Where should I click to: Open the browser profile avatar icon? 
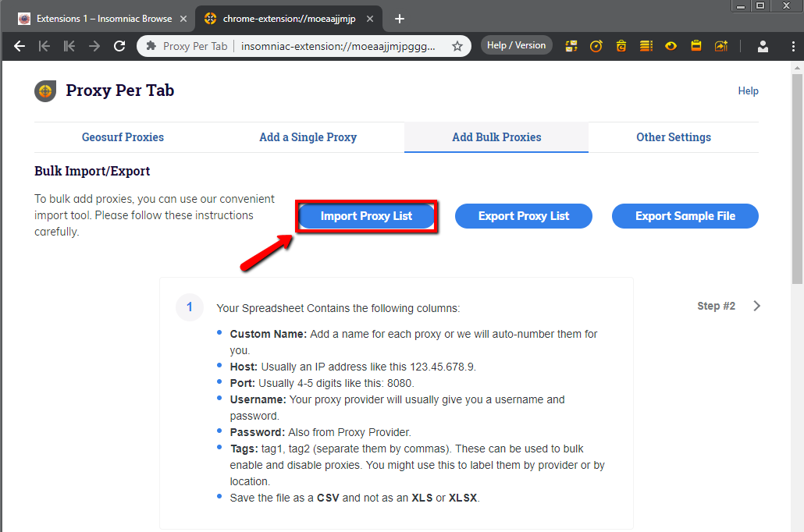pos(763,46)
